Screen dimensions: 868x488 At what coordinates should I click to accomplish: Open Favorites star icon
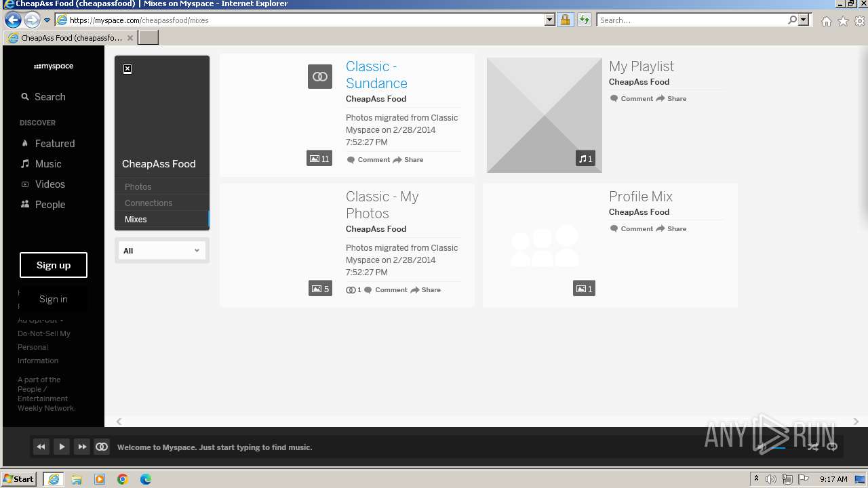(x=843, y=21)
